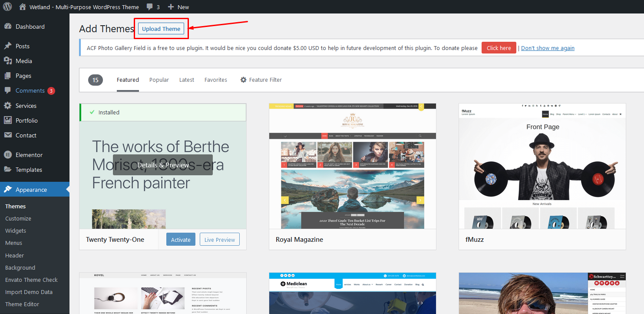
Task: Click the New plus icon
Action: tap(171, 7)
